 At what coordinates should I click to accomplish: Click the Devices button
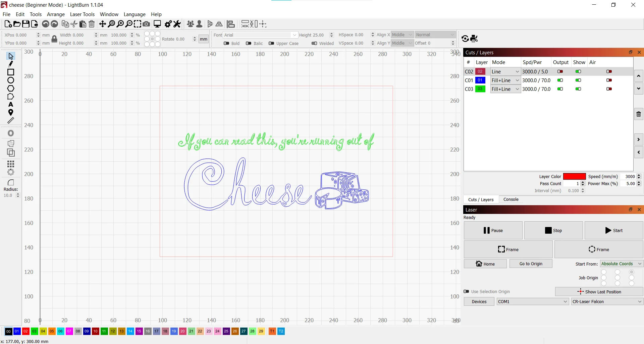pyautogui.click(x=479, y=302)
